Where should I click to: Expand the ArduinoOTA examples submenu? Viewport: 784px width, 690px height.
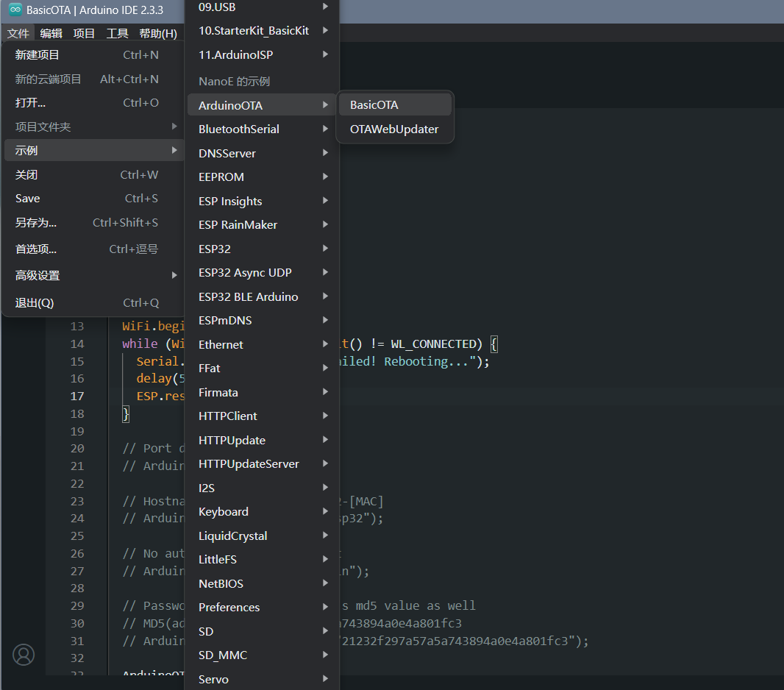click(x=263, y=105)
